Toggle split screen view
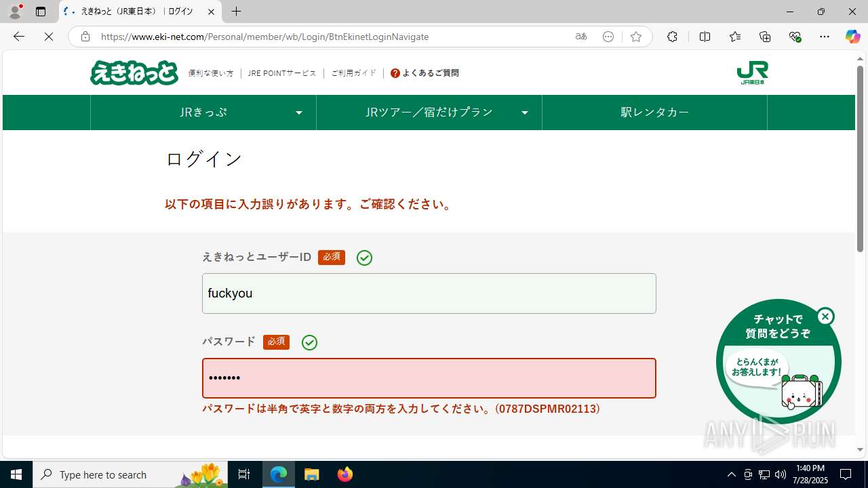The image size is (868, 488). click(705, 37)
